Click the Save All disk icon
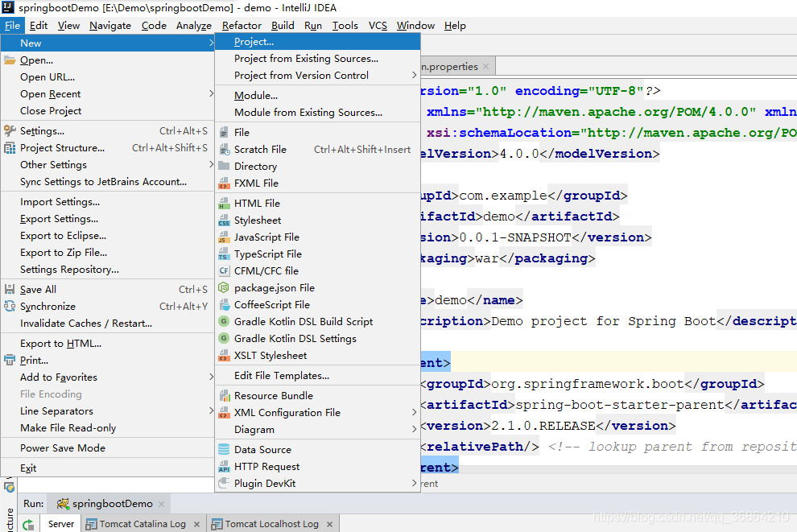Screen dimensions: 797x532 (10, 289)
